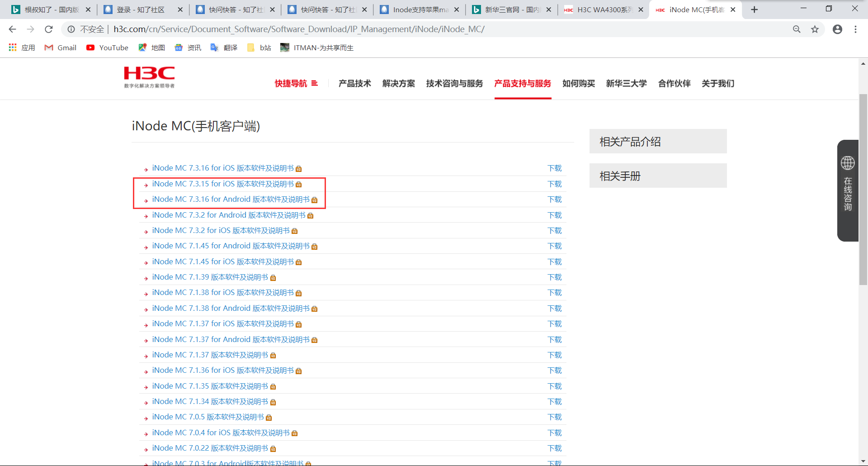Click 下载 for iNode MC 7.1.35
868x466 pixels.
555,386
